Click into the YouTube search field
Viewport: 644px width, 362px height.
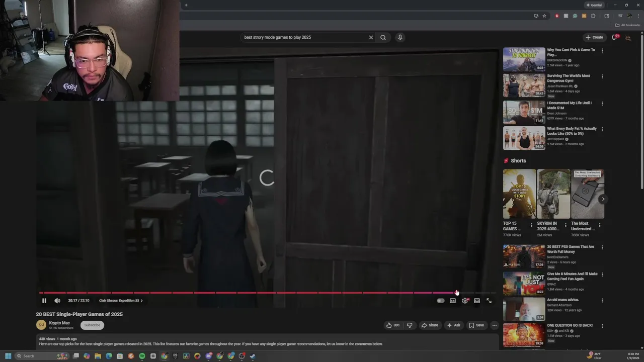click(x=304, y=37)
